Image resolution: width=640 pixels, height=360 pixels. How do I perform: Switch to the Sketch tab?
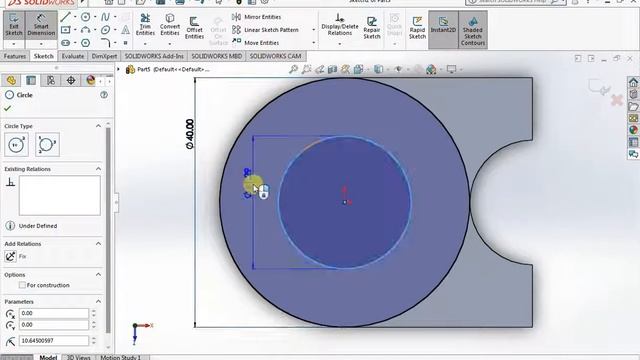click(x=44, y=56)
